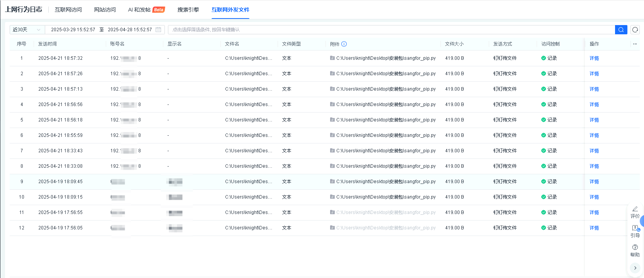Image resolution: width=644 pixels, height=278 pixels.
Task: Open 详情 link for row 1
Action: click(x=594, y=58)
